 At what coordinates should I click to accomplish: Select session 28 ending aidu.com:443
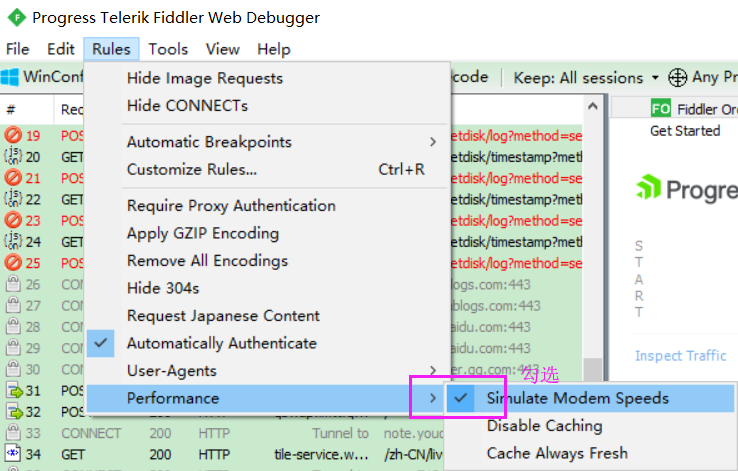pos(490,327)
